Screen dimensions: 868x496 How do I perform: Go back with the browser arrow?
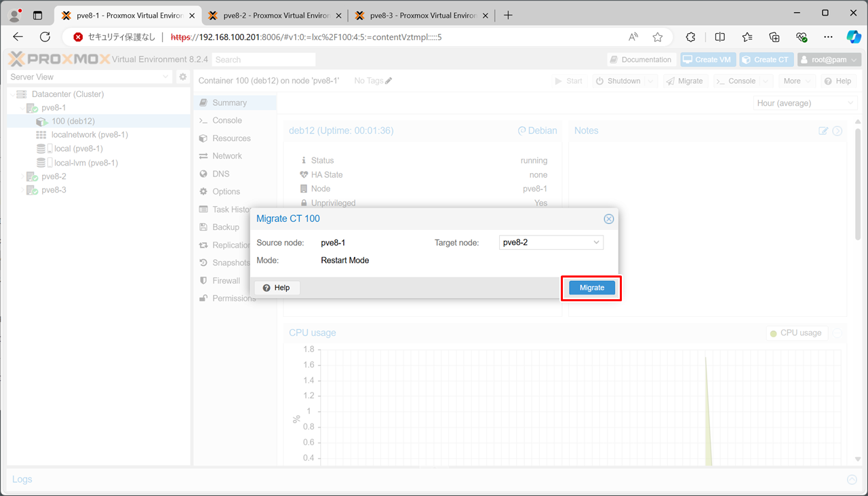[18, 37]
